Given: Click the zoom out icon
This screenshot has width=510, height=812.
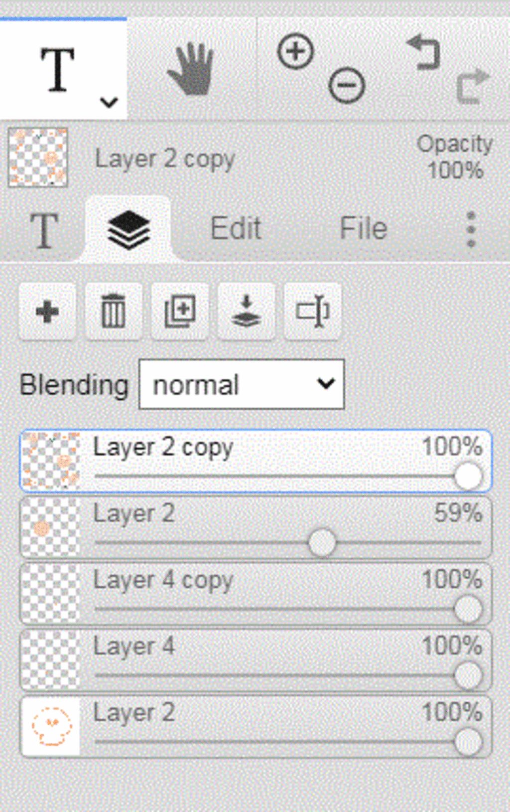Looking at the screenshot, I should (347, 85).
